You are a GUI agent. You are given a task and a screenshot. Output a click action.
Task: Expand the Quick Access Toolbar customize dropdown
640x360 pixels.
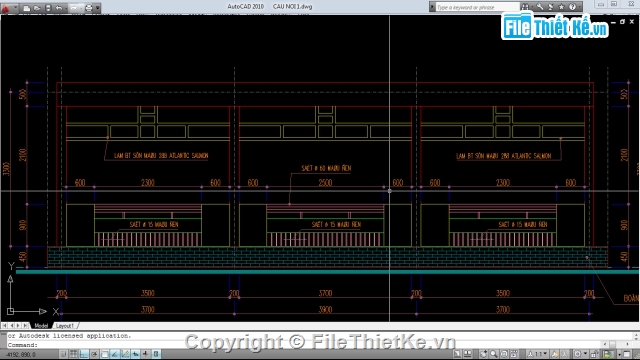click(x=98, y=8)
